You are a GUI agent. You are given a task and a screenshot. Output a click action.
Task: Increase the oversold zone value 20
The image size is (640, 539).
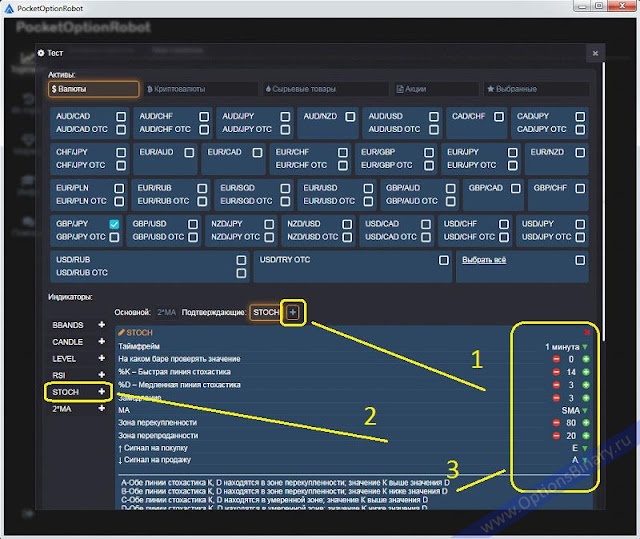(x=586, y=436)
